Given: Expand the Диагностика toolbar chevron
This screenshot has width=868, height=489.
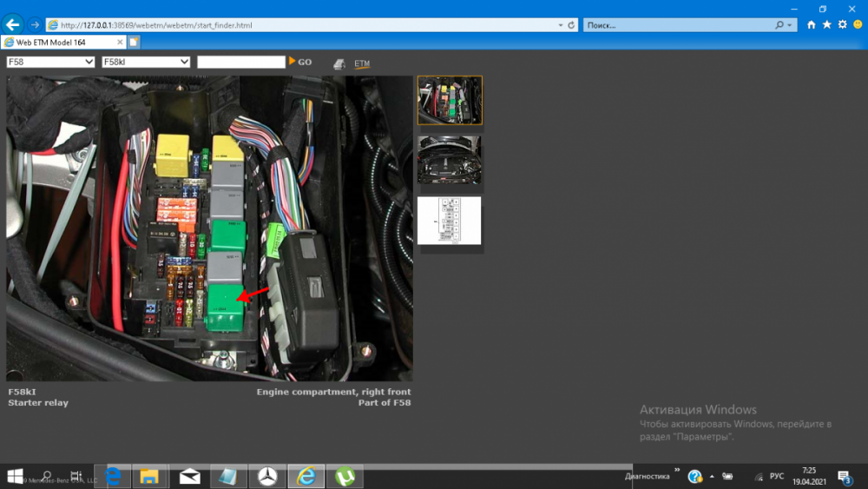Looking at the screenshot, I should (x=677, y=470).
